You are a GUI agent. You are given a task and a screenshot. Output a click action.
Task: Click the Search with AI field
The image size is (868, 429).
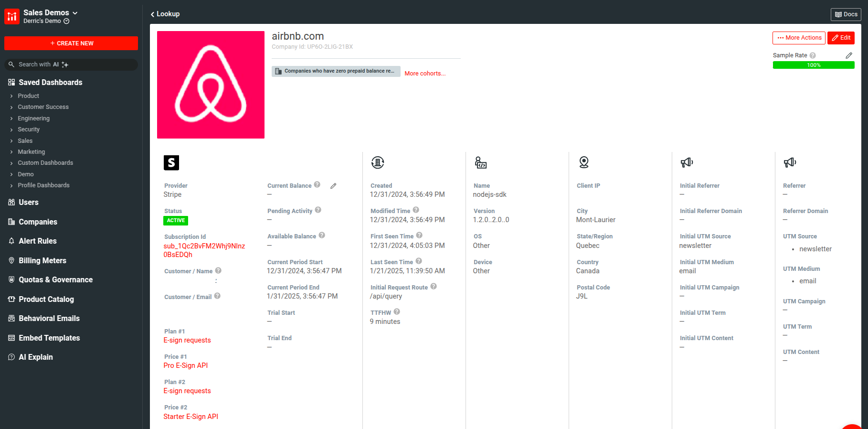click(72, 64)
